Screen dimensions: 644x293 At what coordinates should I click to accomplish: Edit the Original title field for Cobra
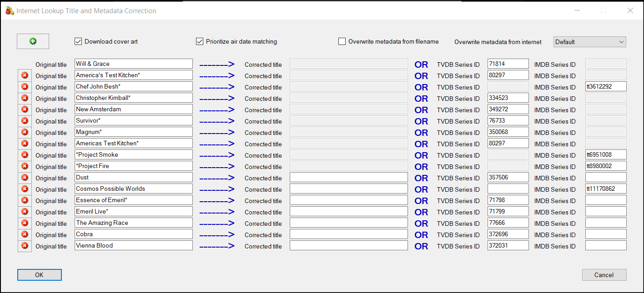click(x=133, y=234)
